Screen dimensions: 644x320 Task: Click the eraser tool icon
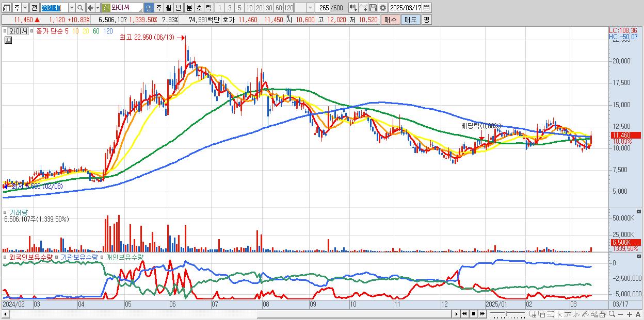click(x=594, y=314)
